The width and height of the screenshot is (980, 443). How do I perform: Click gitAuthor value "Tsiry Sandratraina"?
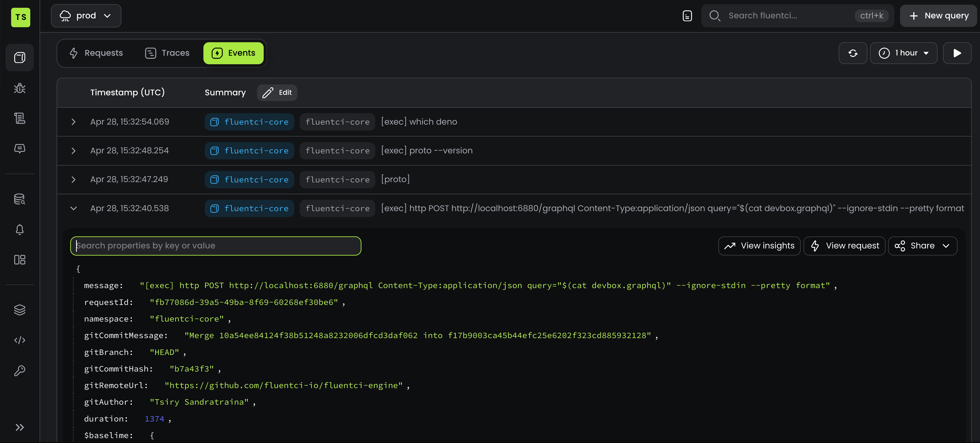tap(199, 402)
